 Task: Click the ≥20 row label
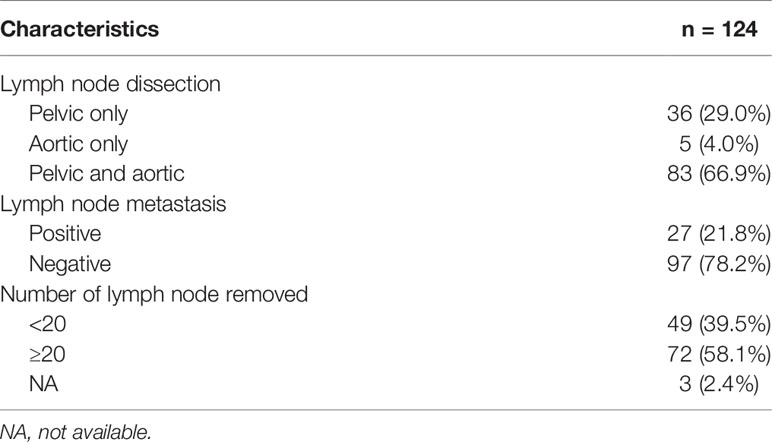coord(47,354)
